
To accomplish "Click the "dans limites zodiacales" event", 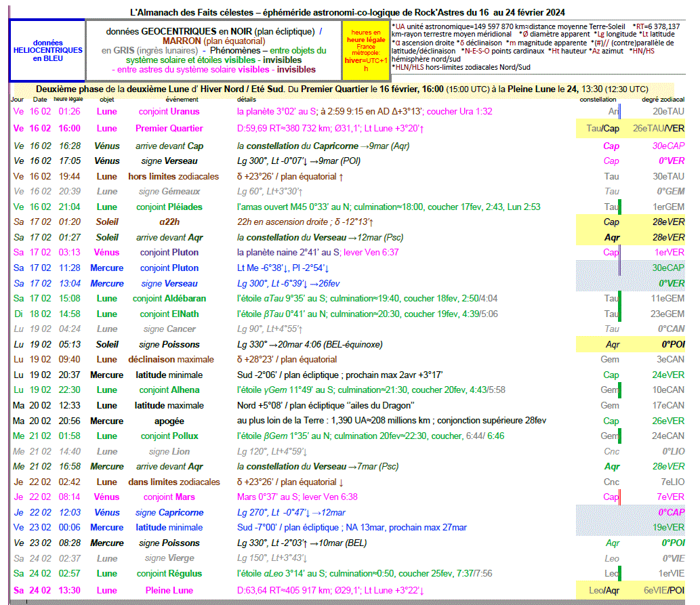I will click(174, 482).
